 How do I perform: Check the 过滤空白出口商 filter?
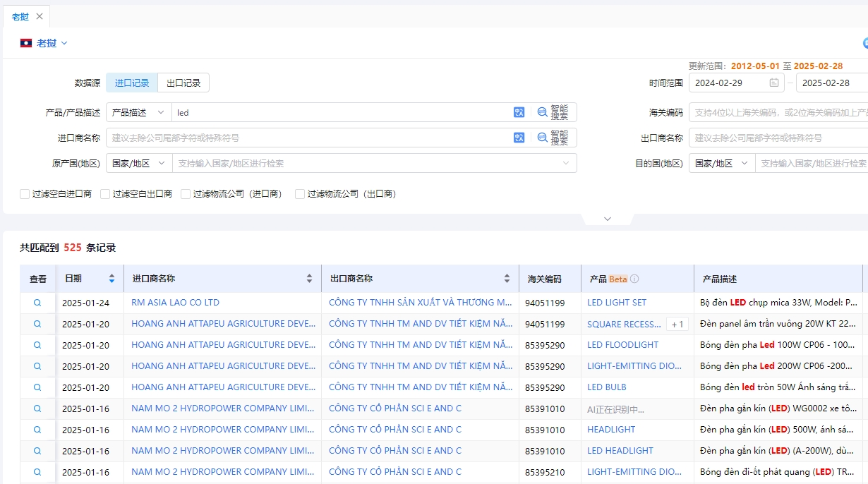[105, 193]
